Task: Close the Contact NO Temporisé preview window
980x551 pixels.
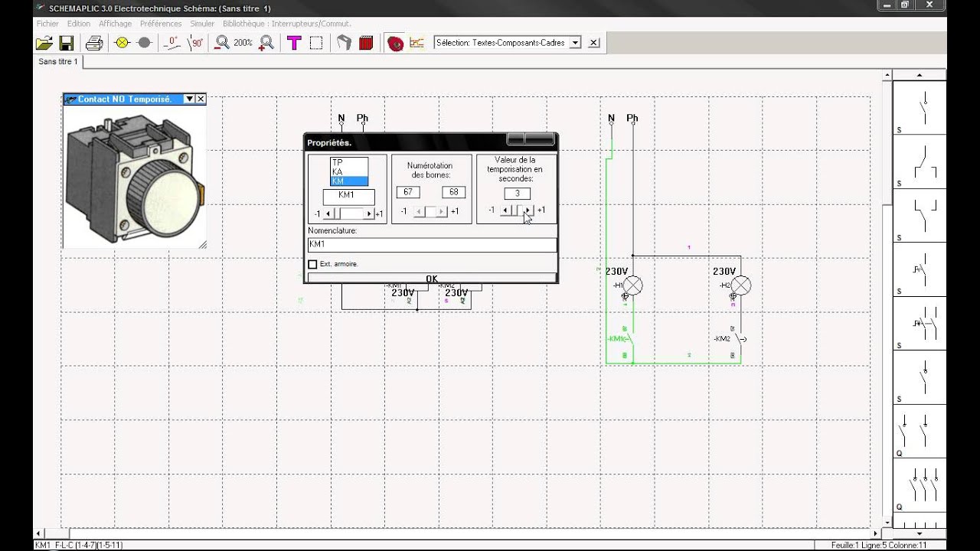Action: tap(201, 99)
